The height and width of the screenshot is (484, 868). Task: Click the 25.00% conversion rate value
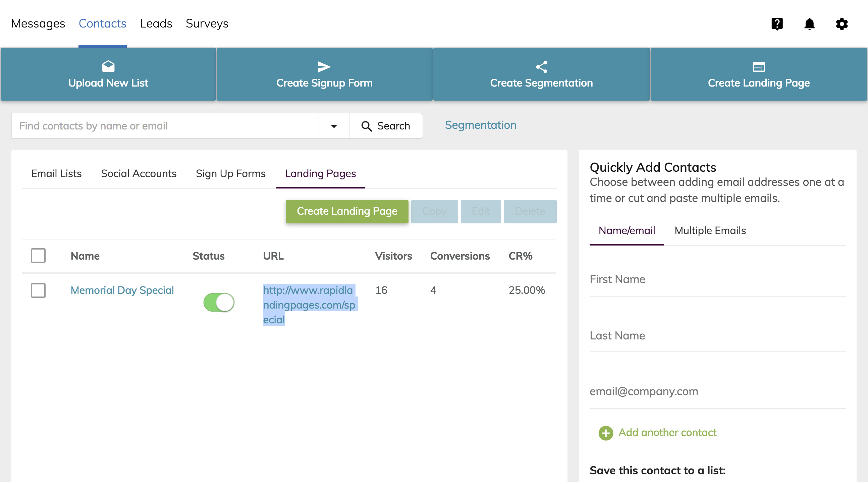527,290
